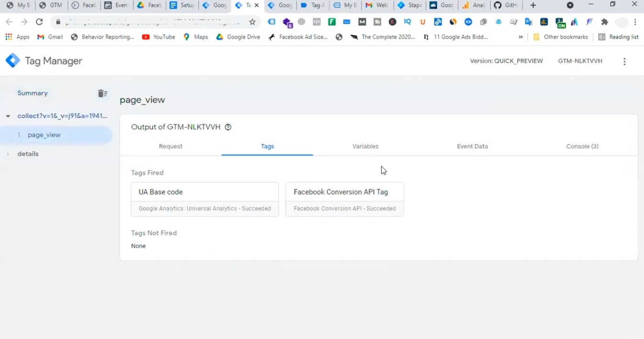Open the tab search dropdown button
This screenshot has height=339, width=644.
point(570,5)
